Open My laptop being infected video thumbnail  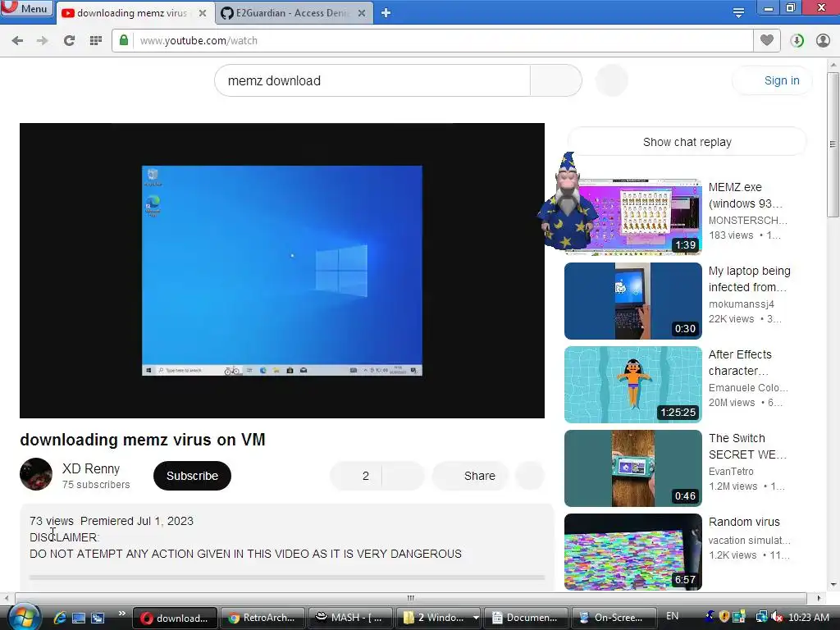tap(633, 301)
